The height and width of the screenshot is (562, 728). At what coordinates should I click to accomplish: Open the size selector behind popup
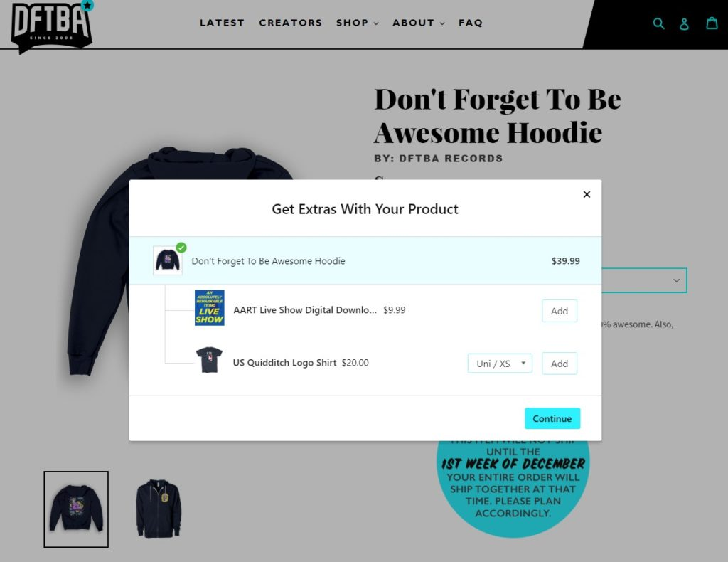coord(644,280)
